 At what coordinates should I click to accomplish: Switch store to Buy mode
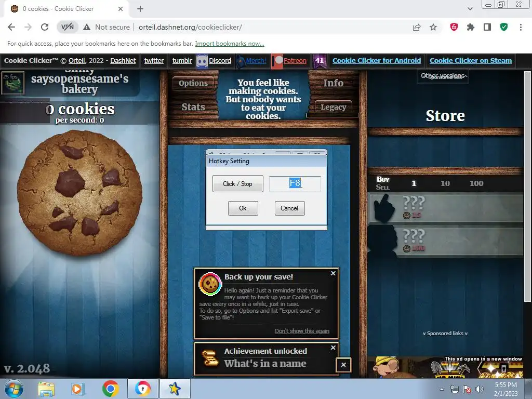[383, 179]
